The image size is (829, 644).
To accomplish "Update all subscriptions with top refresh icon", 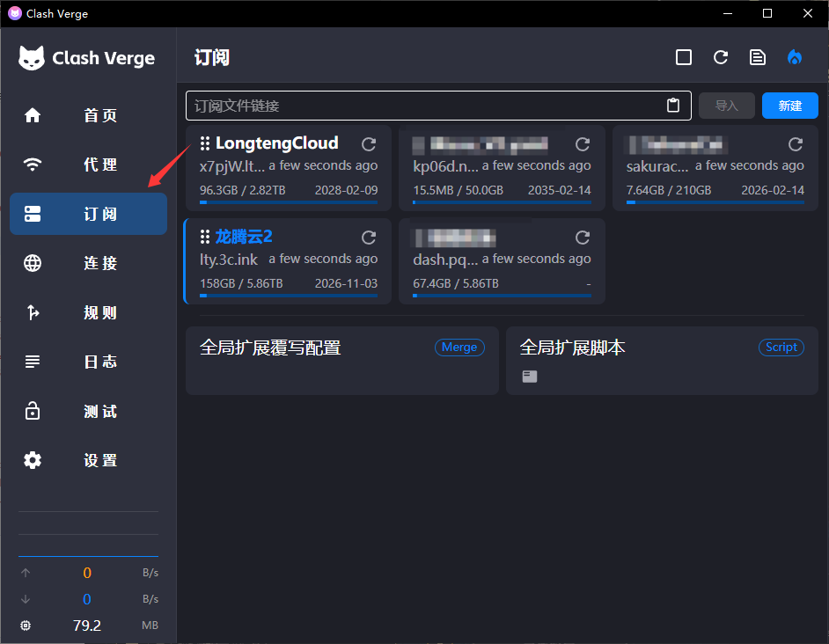I will [721, 57].
